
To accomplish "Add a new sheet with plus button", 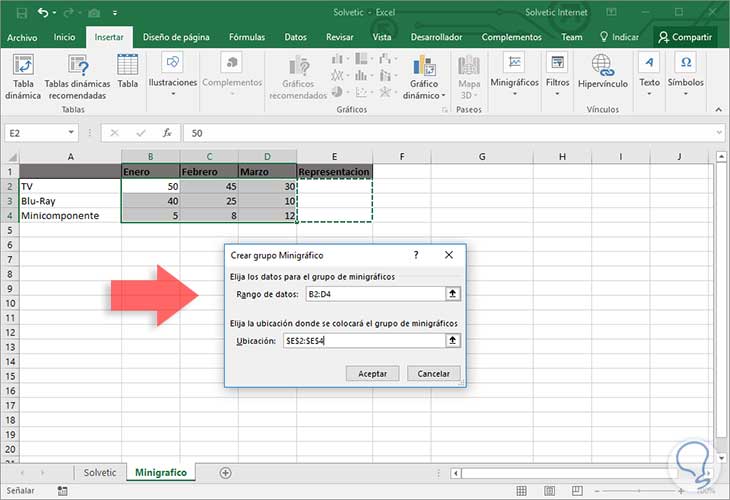I will (x=225, y=472).
